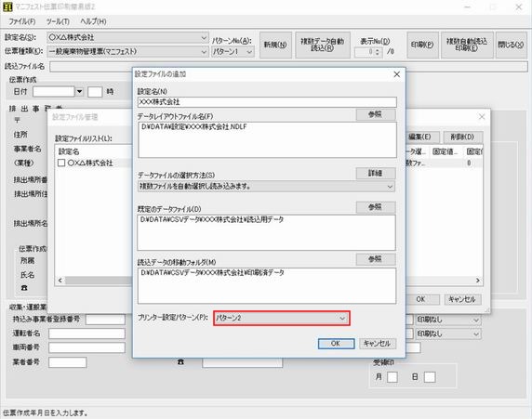Close the 設定ファイルの追加 dialog
Image resolution: width=532 pixels, height=419 pixels.
396,74
